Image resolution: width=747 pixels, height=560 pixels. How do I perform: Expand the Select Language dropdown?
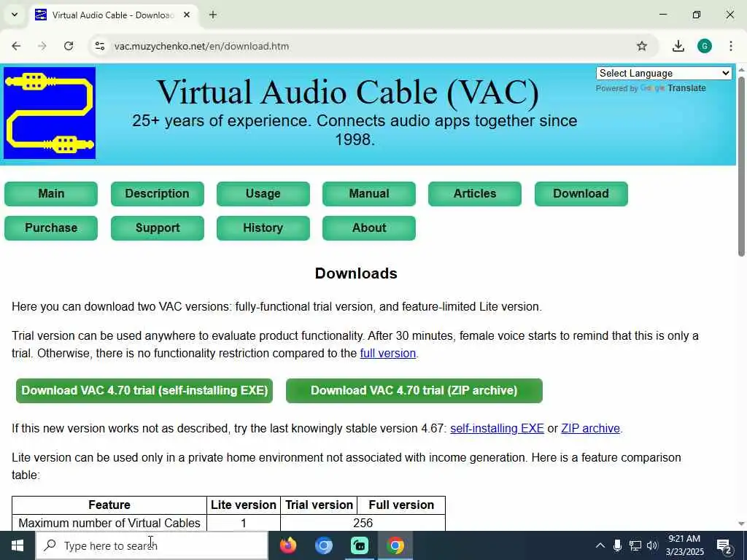coord(664,74)
